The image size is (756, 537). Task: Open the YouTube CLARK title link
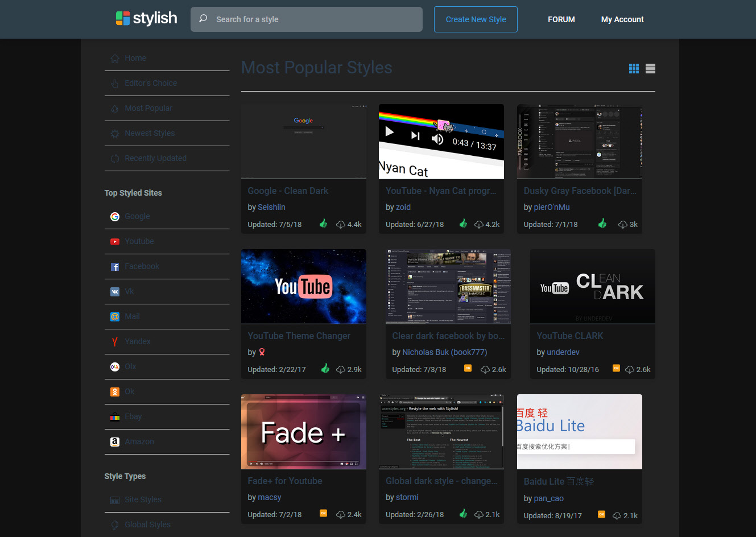(x=570, y=336)
